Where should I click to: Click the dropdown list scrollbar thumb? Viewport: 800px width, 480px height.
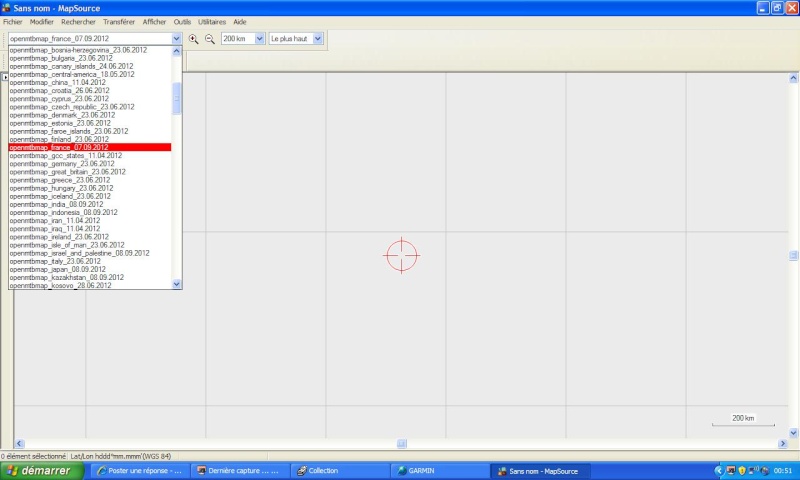coord(177,98)
